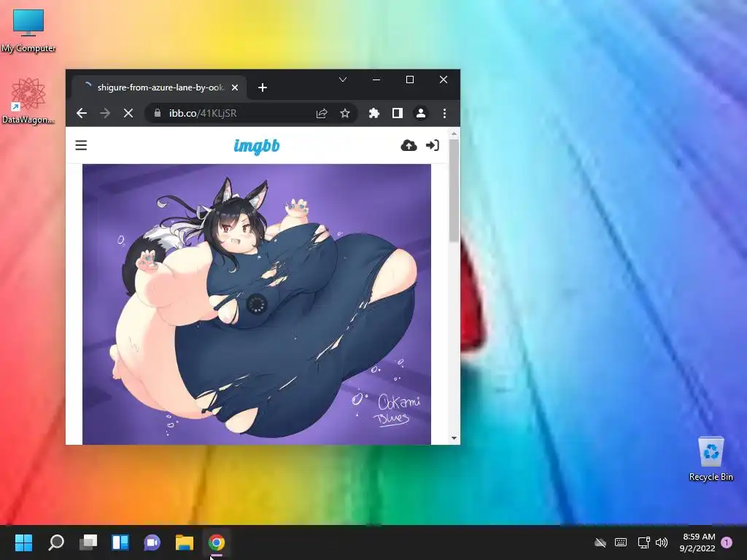
Task: Select the Recycle Bin desktop icon
Action: tap(711, 459)
